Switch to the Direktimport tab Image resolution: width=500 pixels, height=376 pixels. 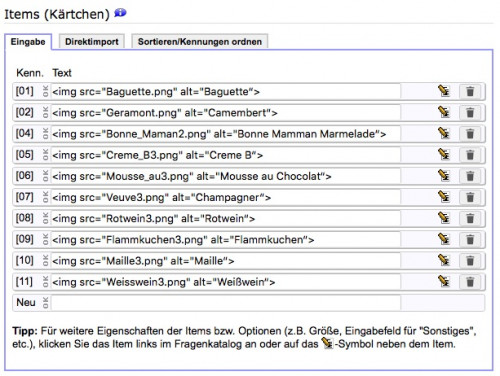(x=92, y=42)
